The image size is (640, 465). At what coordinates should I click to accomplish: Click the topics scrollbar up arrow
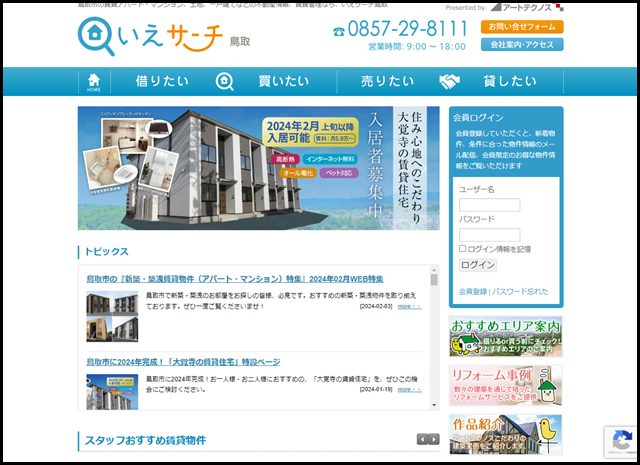434,270
